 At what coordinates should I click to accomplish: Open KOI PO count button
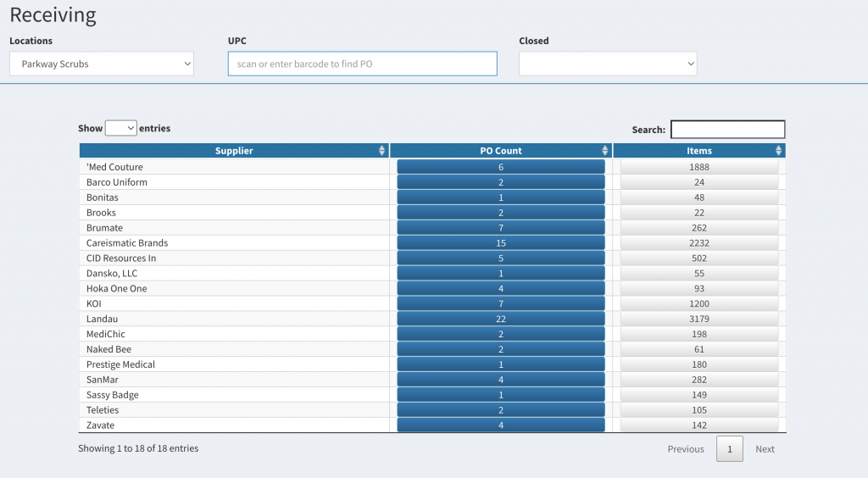pos(501,303)
